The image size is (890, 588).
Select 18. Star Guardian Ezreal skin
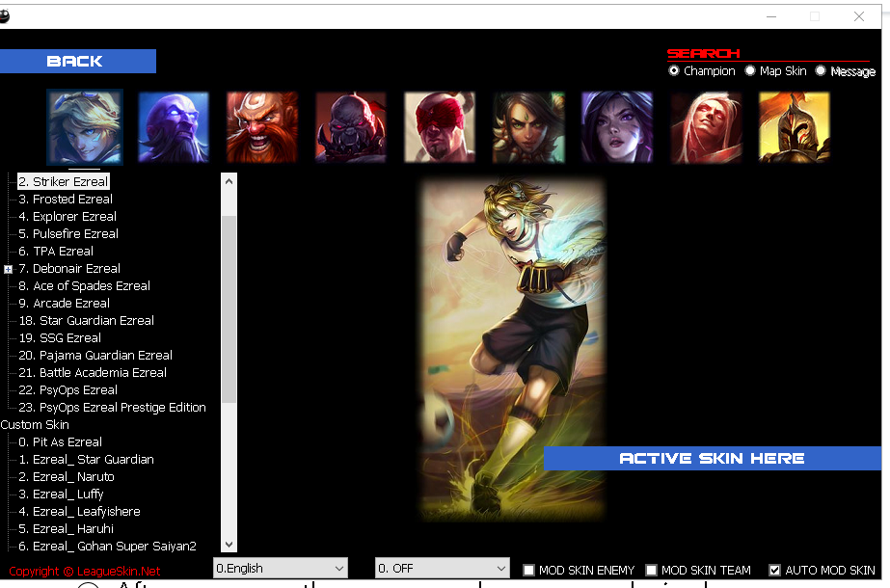86,321
